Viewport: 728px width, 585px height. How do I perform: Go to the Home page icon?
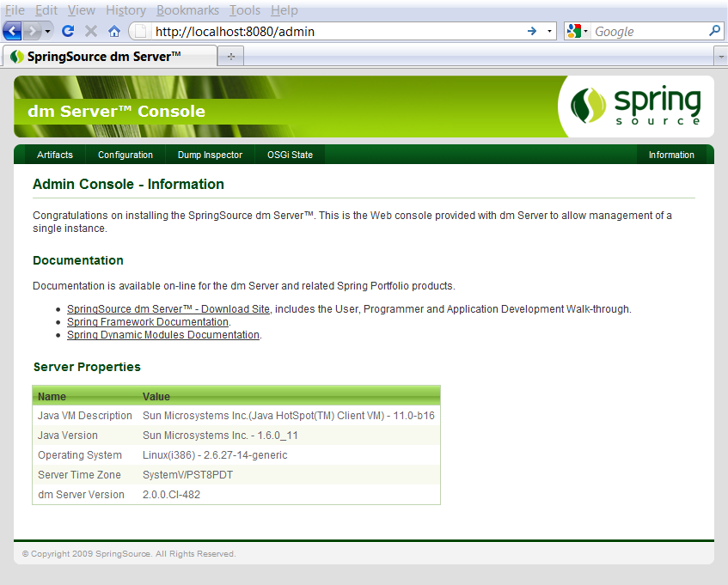(x=114, y=32)
